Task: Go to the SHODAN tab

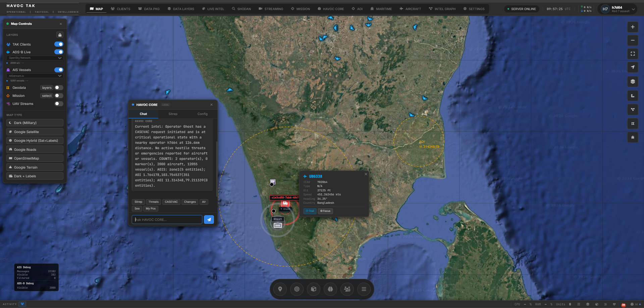Action: pos(241,9)
